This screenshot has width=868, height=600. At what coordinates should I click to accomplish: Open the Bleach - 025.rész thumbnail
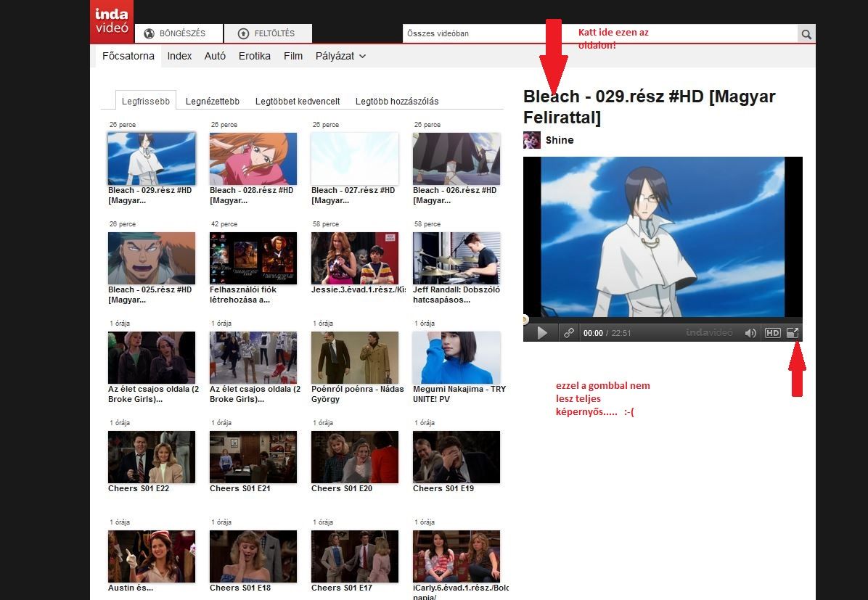(152, 258)
